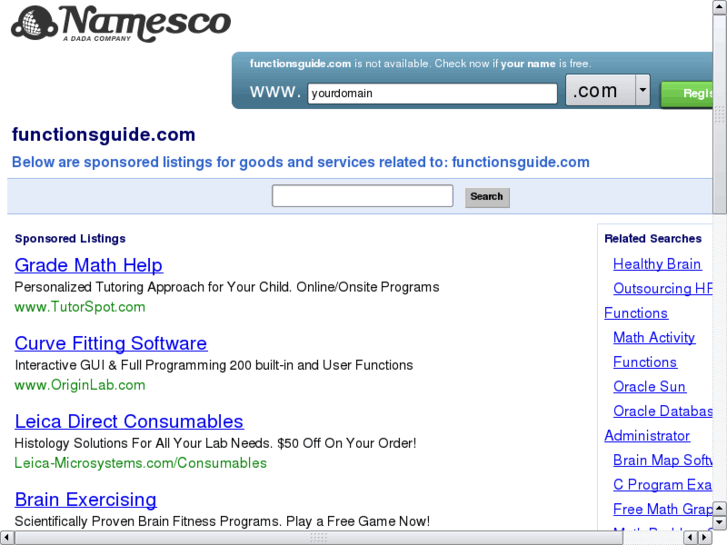727x545 pixels.
Task: Click the Related Searches heading text
Action: tap(653, 238)
